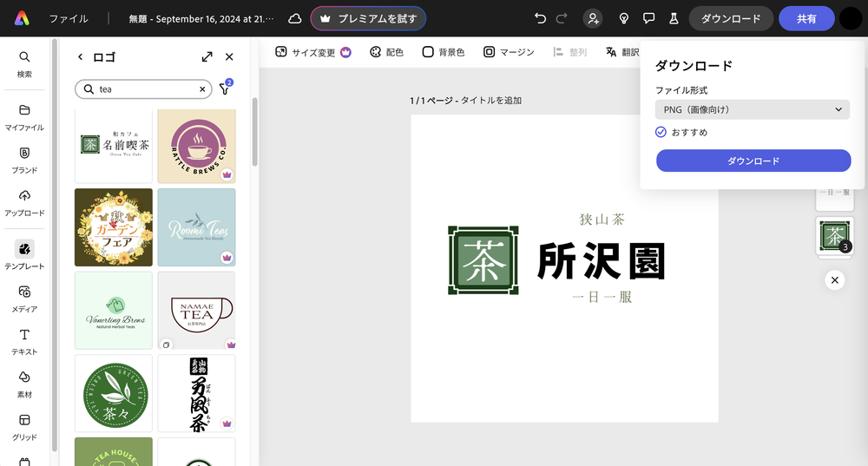Open the ファイル形式 PNG dropdown
This screenshot has height=466, width=868.
(753, 109)
